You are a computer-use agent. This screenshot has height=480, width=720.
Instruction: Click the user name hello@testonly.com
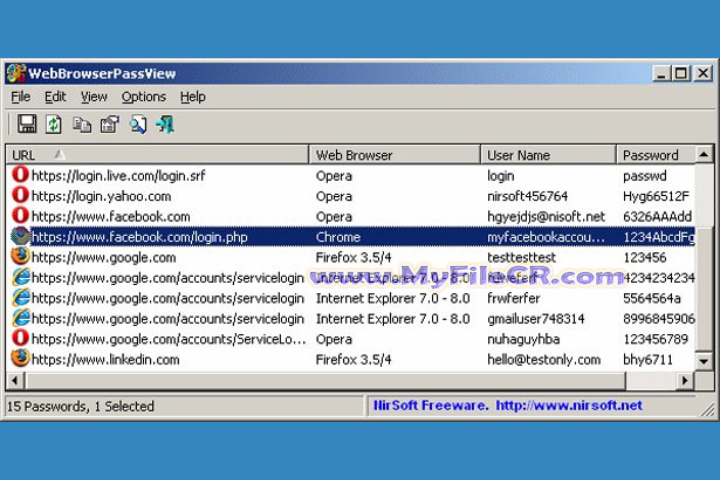[x=544, y=359]
